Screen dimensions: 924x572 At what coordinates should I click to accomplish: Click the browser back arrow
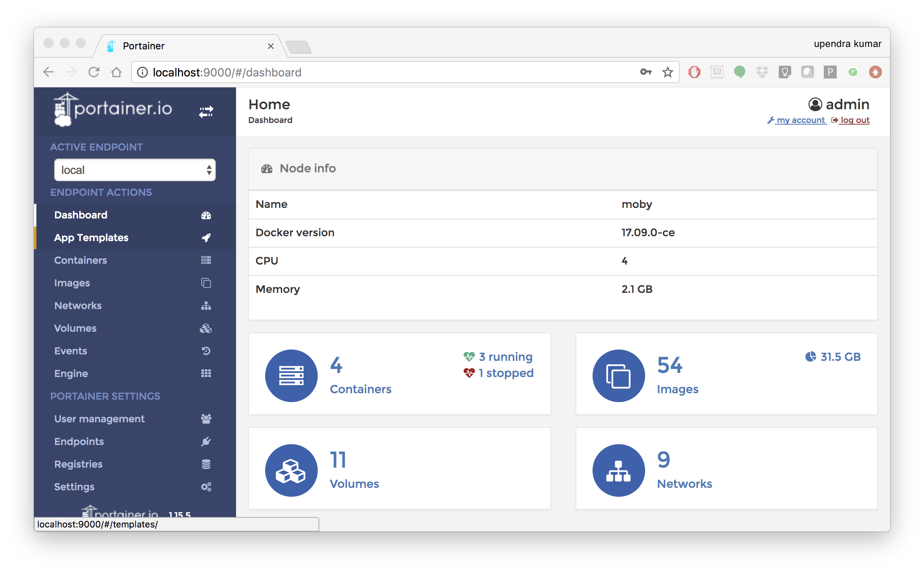tap(49, 72)
